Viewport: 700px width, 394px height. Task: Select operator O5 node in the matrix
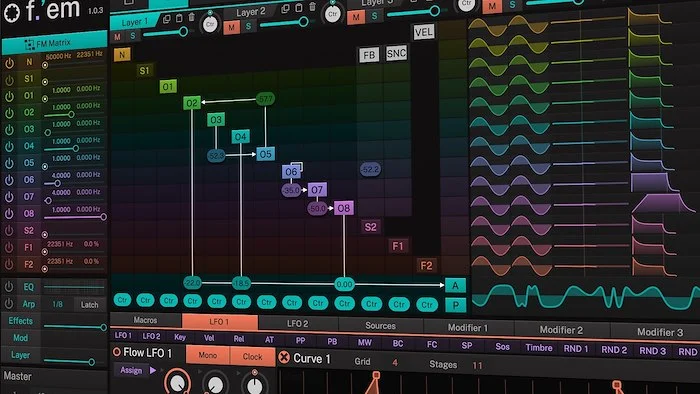(265, 154)
